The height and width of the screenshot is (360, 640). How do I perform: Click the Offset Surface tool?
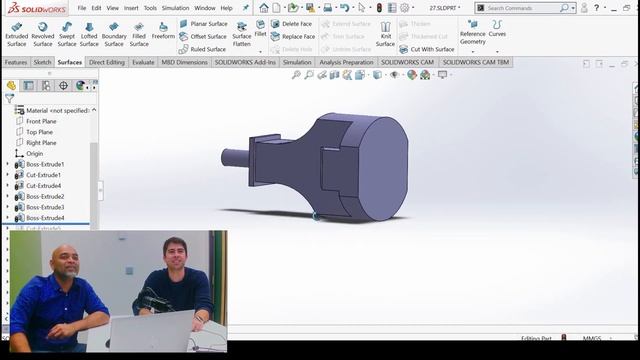pyautogui.click(x=203, y=36)
